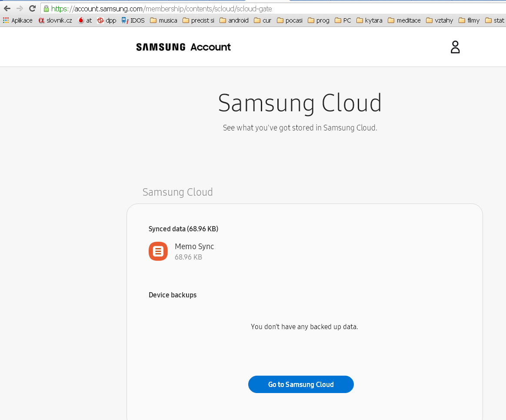506x420 pixels.
Task: Open the filmy bookmark folder
Action: 469,20
